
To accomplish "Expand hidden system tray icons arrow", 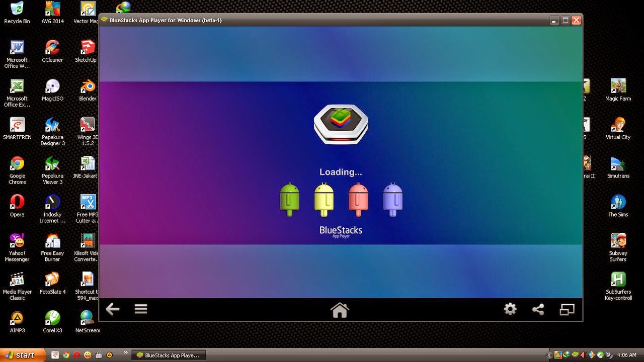I will coord(549,355).
